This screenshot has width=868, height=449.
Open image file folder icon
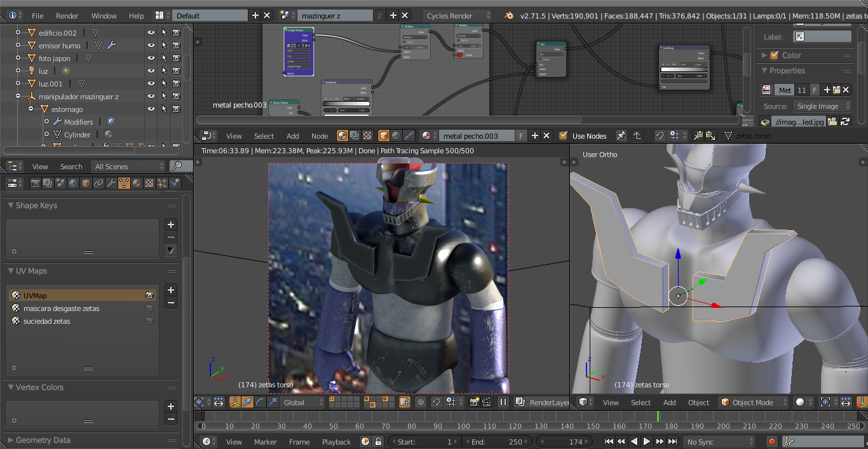[x=832, y=121]
